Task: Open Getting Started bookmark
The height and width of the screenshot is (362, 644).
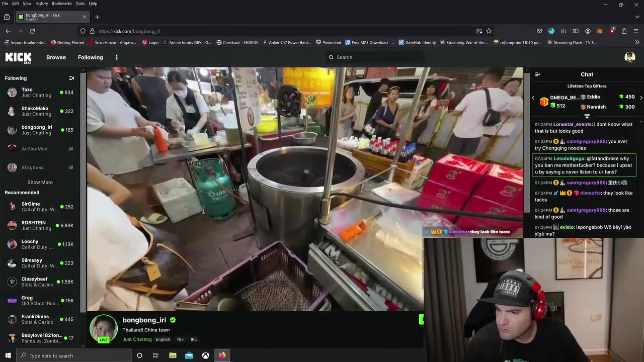Action: point(67,43)
